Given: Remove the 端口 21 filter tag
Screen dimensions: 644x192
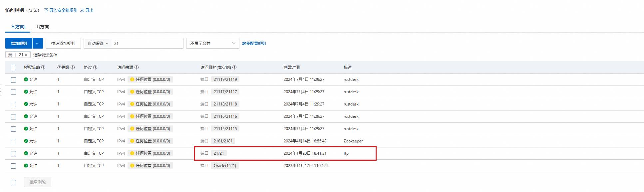Looking at the screenshot, I should [26, 55].
